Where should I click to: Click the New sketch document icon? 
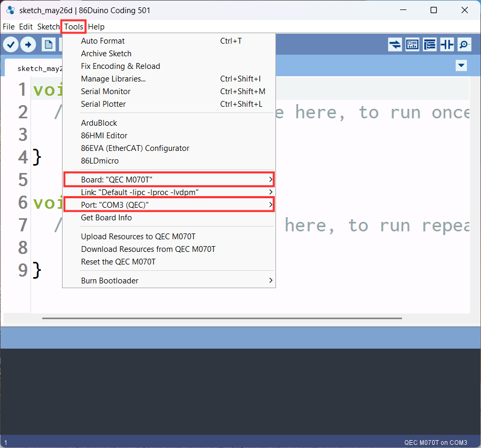(x=48, y=45)
